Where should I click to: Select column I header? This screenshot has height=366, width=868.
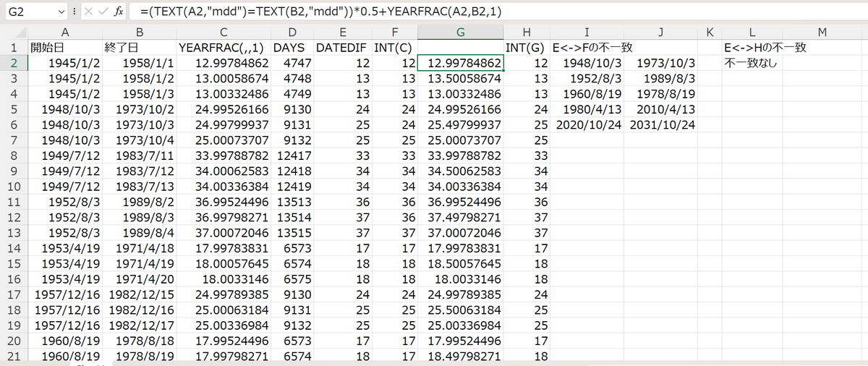(x=587, y=31)
